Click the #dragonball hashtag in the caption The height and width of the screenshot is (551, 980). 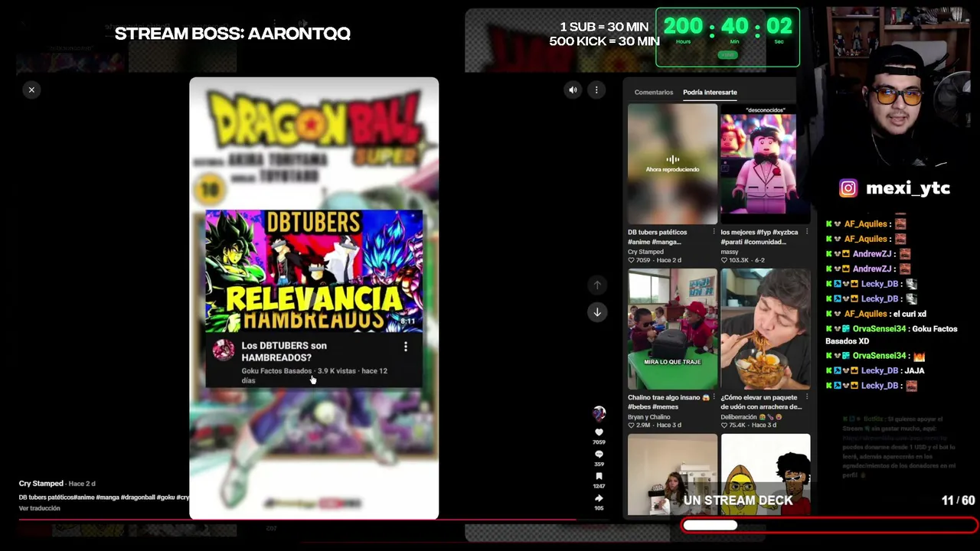click(x=138, y=497)
